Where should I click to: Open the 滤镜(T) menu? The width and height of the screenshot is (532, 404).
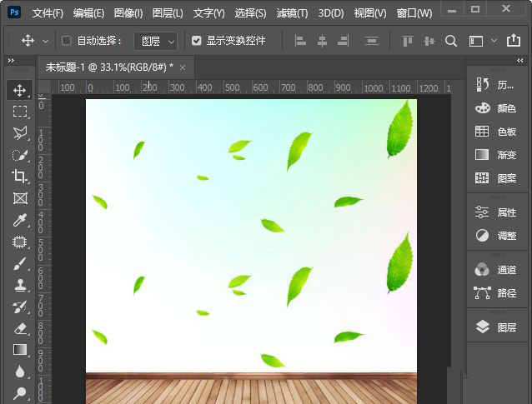tap(291, 13)
